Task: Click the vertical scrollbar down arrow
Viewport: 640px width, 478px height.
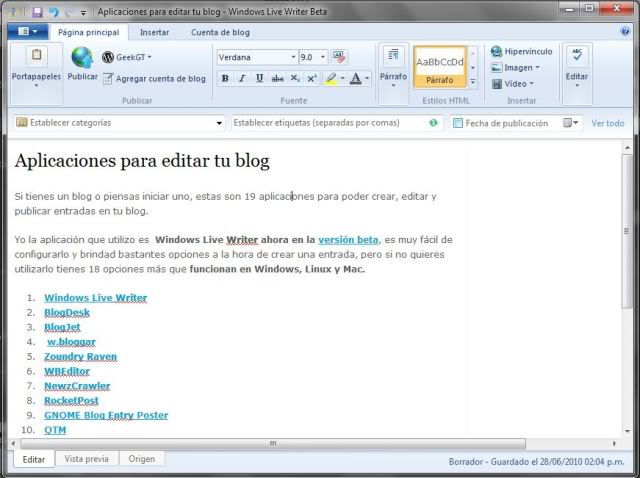Action: pos(627,431)
